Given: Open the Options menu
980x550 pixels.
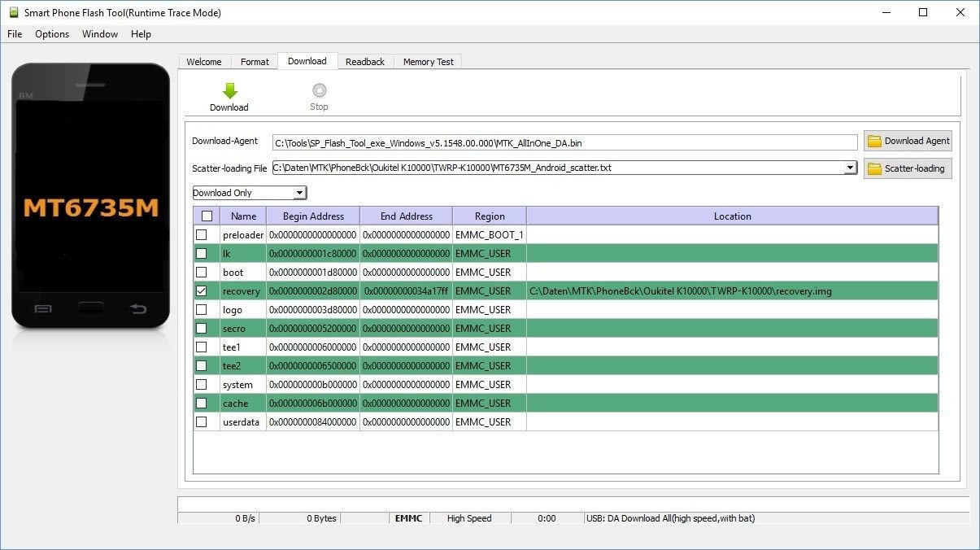Looking at the screenshot, I should click(52, 34).
